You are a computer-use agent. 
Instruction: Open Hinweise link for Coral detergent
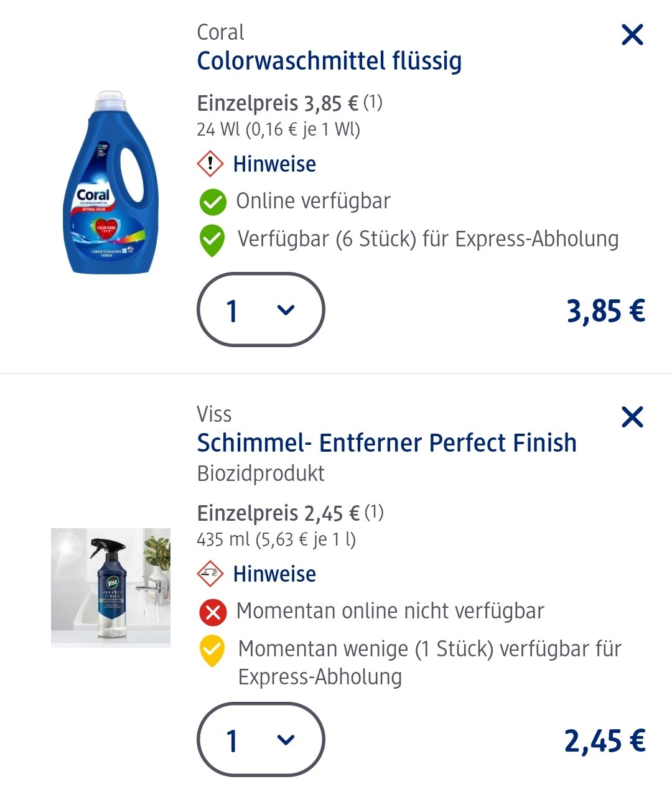(x=274, y=164)
